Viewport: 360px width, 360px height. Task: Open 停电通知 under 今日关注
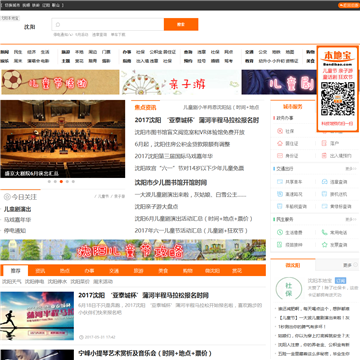(15, 231)
